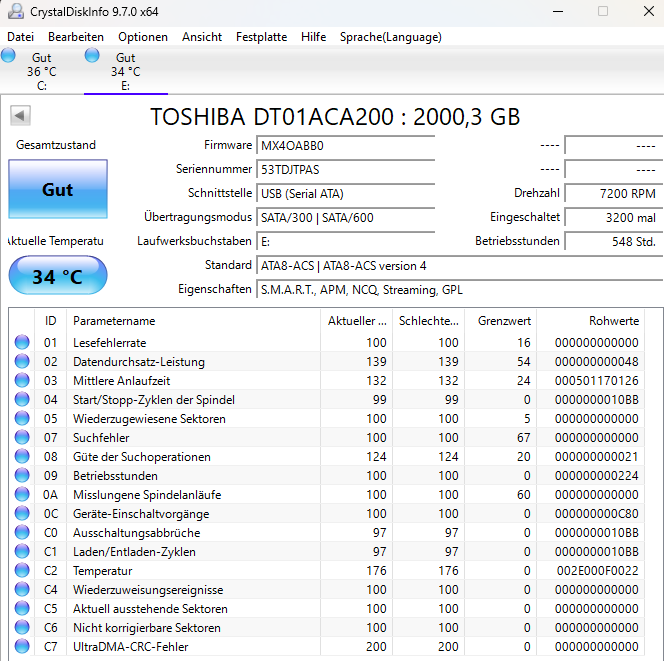Click status orb for Ausschaltungsabbrüche row
The width and height of the screenshot is (664, 661).
pos(22,532)
